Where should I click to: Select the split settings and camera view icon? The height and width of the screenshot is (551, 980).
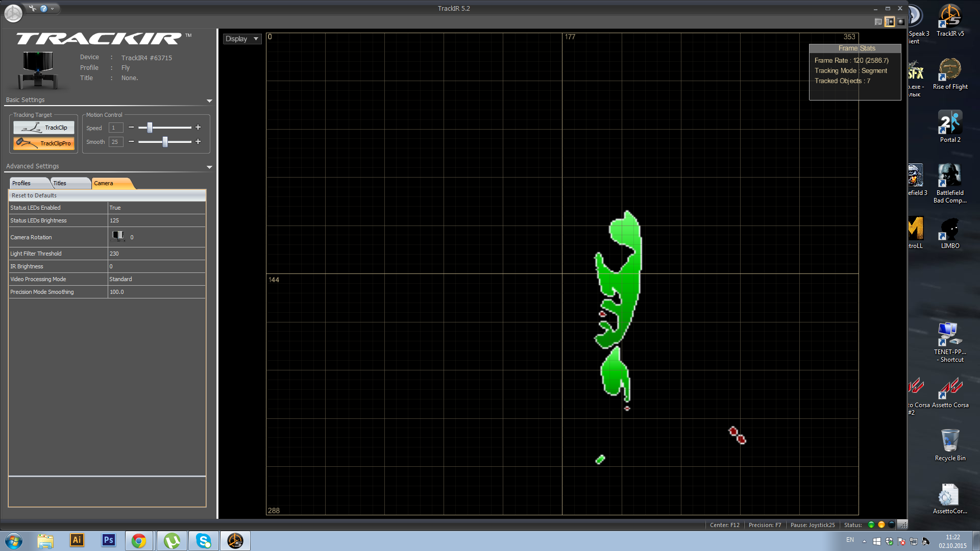[890, 22]
